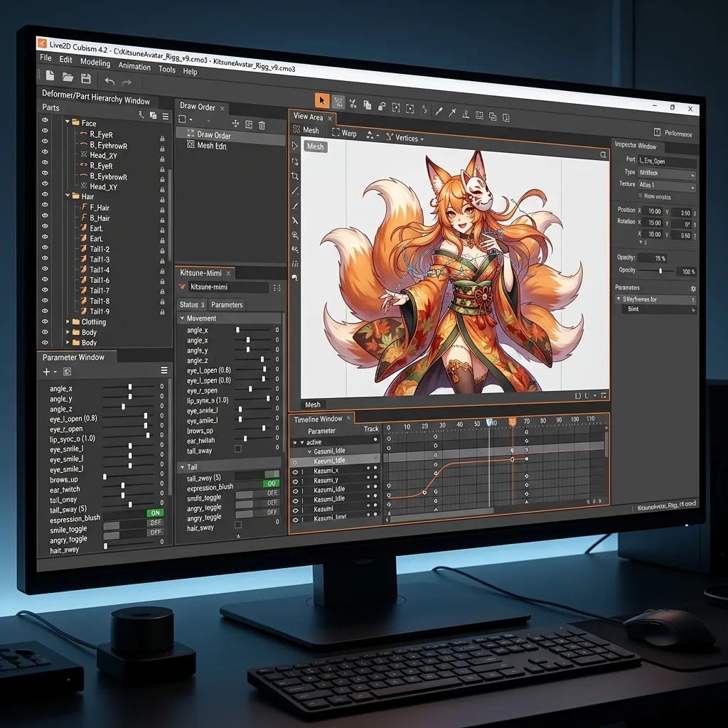Toggle visibility eye for Clothiing folder
Image resolution: width=728 pixels, height=728 pixels.
[x=45, y=321]
